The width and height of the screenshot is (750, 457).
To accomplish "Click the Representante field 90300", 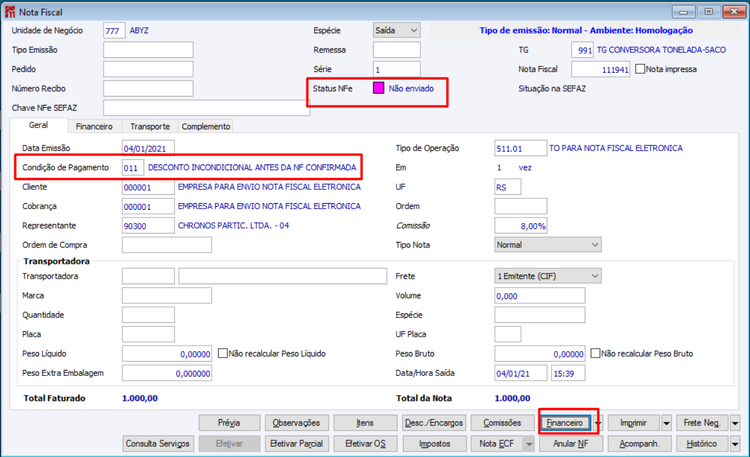I will click(x=148, y=225).
